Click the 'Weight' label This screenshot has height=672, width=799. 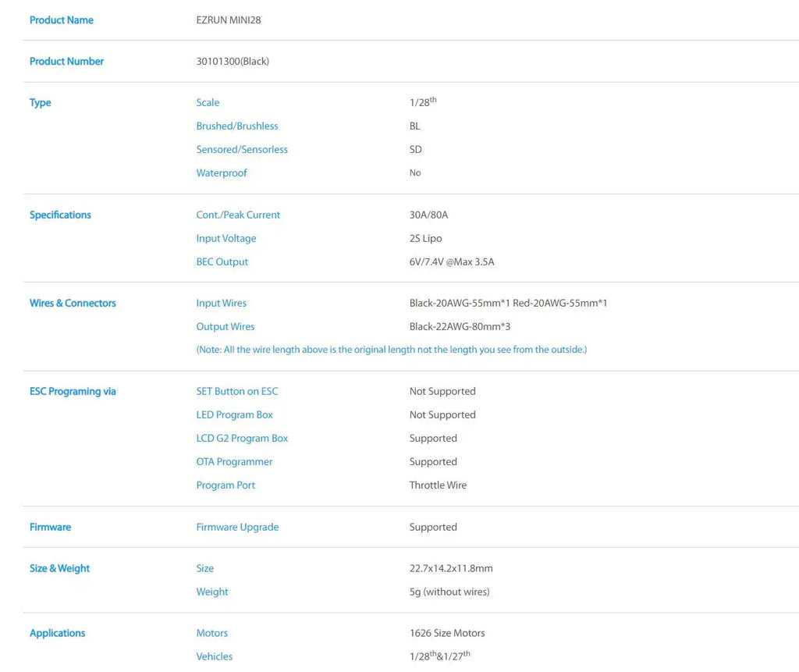click(x=212, y=592)
